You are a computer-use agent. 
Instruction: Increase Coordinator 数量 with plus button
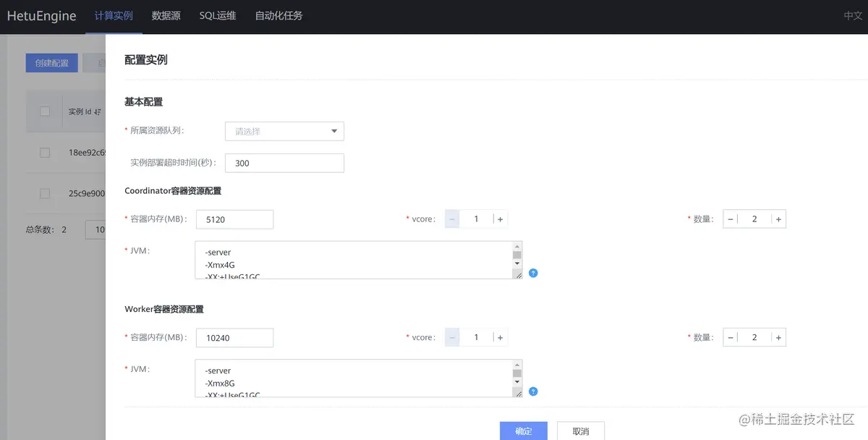(778, 219)
